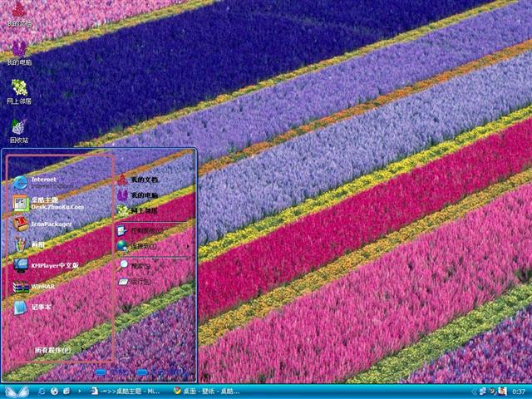
Task: Launch KMPlayer中文版 from the Start menu
Action: (x=47, y=265)
